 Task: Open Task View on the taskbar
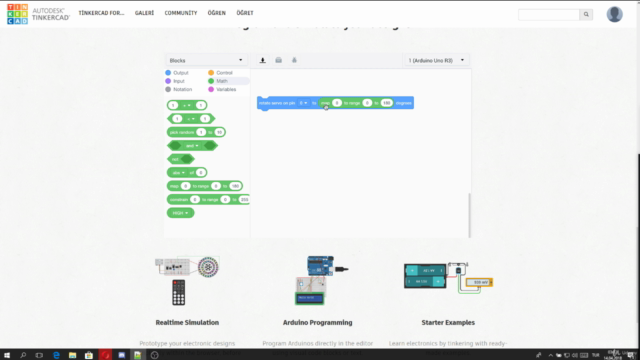click(x=39, y=355)
